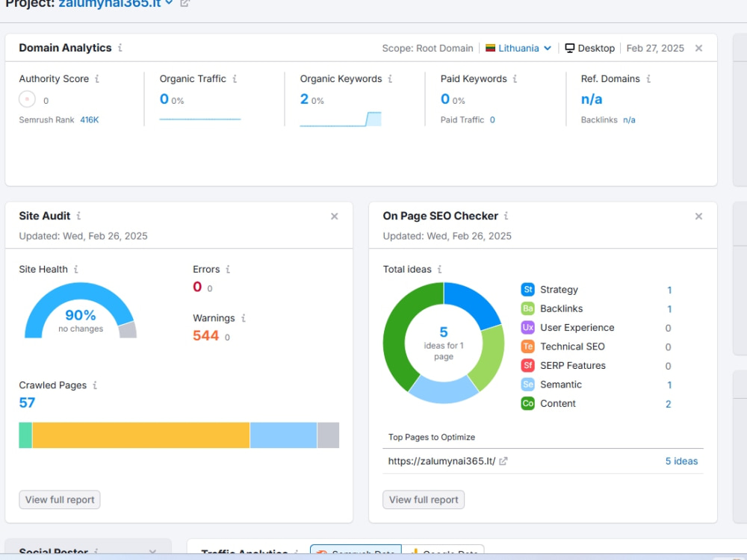Image resolution: width=747 pixels, height=560 pixels.
Task: Open the project domain dropdown chevron
Action: [169, 3]
